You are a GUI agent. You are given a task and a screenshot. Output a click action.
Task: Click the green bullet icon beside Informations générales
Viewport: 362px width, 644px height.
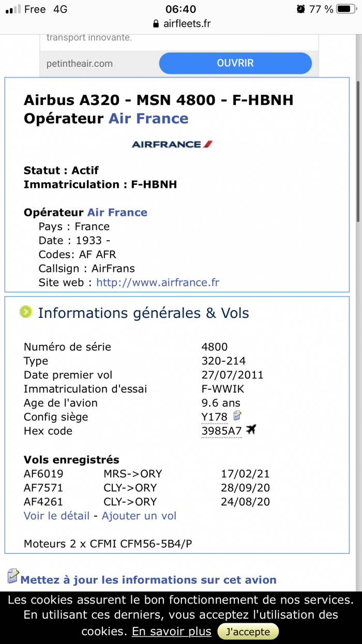point(25,312)
